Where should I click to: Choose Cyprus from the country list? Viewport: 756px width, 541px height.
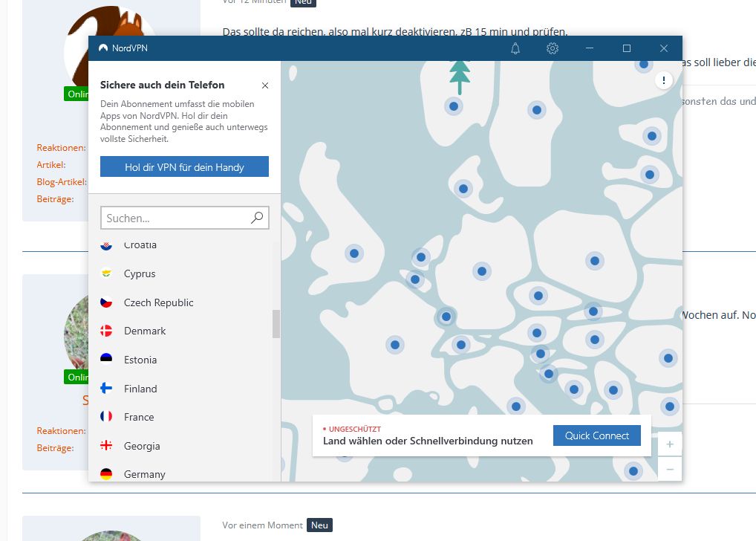click(140, 273)
